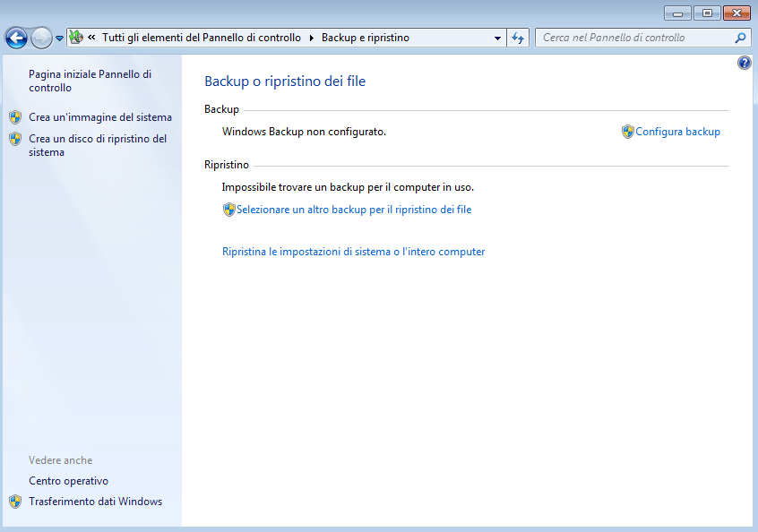Click shield icon beside 'Crea un'immagine del sistema'
The image size is (758, 532).
pos(15,117)
